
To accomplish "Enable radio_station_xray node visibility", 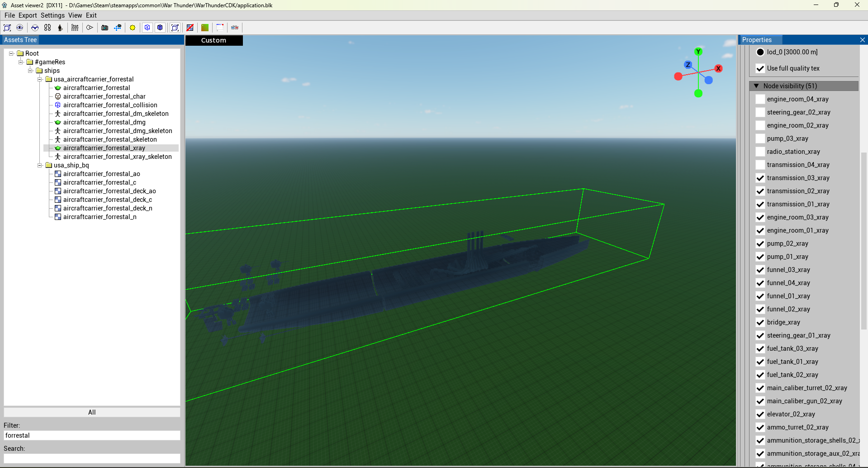I will point(760,152).
